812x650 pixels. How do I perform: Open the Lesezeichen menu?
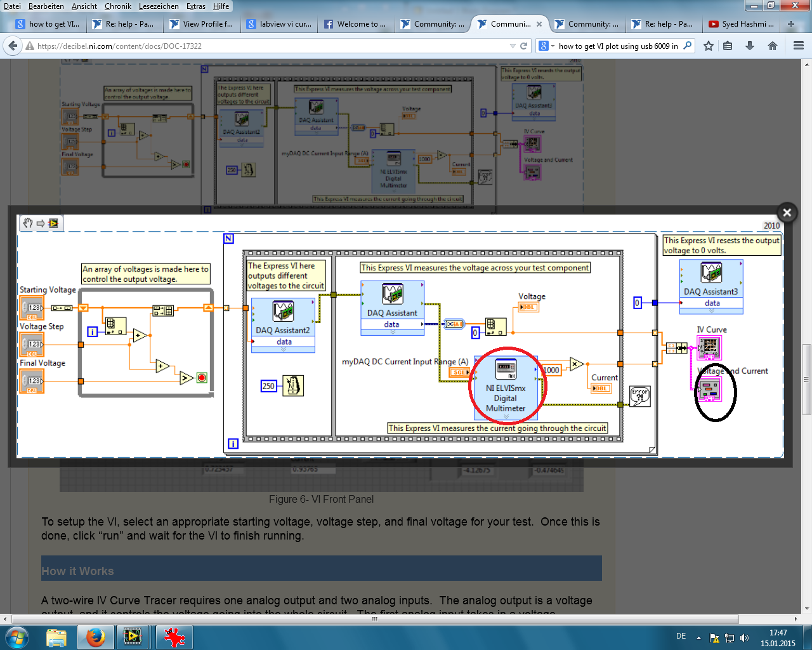(159, 6)
